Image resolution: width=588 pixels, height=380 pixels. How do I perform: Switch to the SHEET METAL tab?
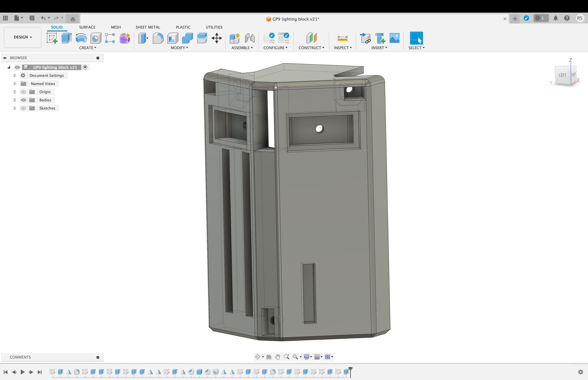click(148, 27)
